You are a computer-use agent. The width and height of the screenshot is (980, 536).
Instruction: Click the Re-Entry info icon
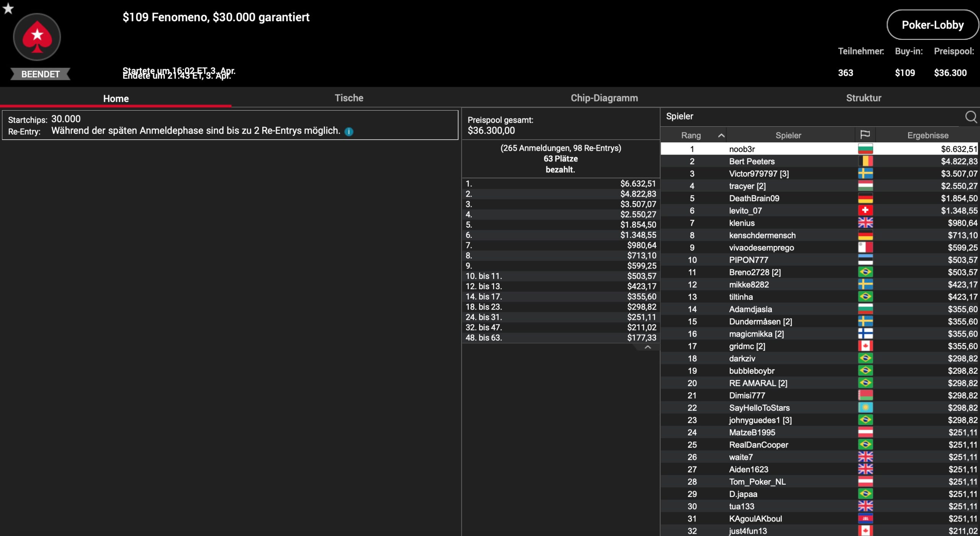tap(349, 132)
